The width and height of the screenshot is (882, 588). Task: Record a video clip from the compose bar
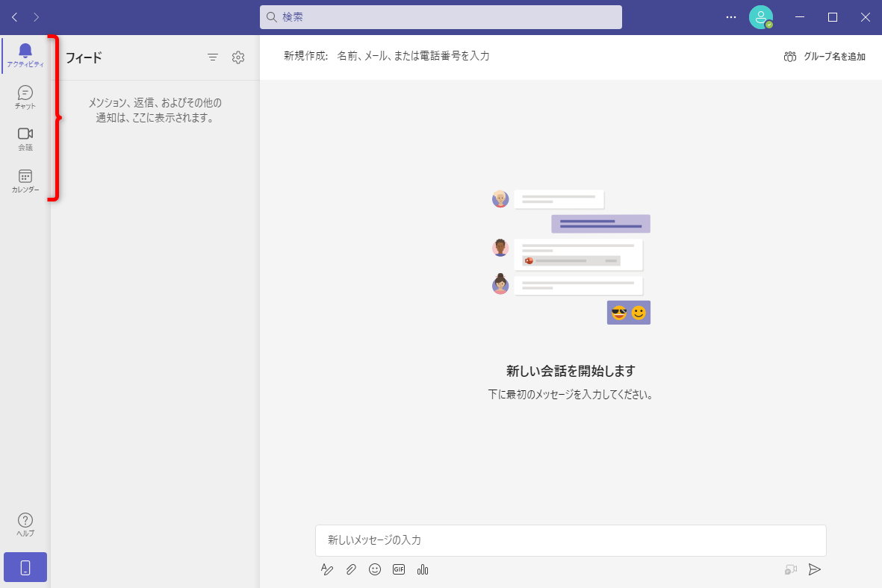pos(790,569)
